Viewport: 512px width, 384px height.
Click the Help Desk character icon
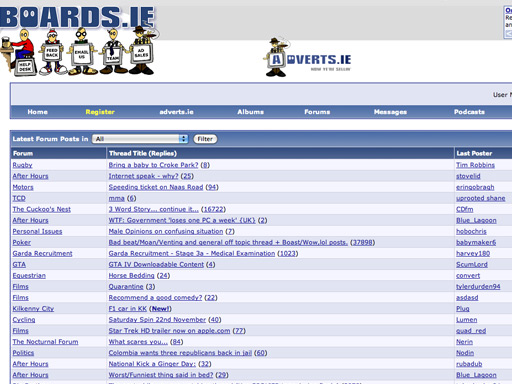18,52
